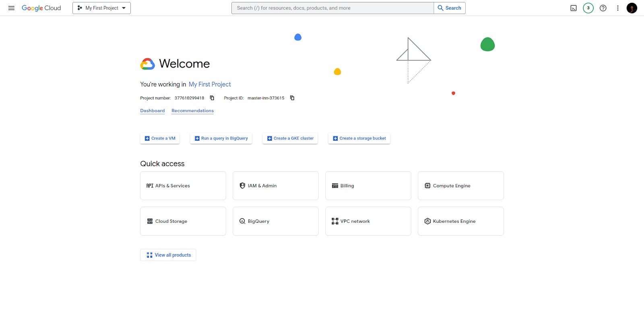Click the Kubernetes Engine hexagon icon
Viewport: 644px width, 318px height.
427,221
